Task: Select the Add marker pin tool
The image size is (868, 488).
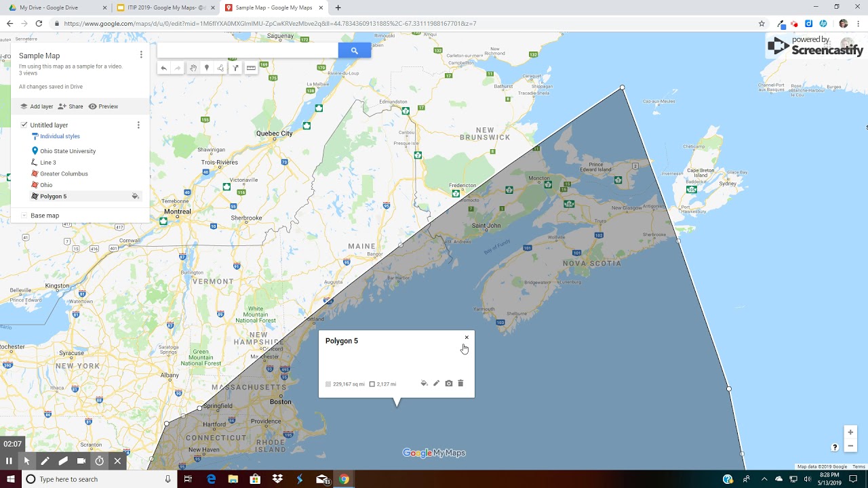Action: point(207,68)
